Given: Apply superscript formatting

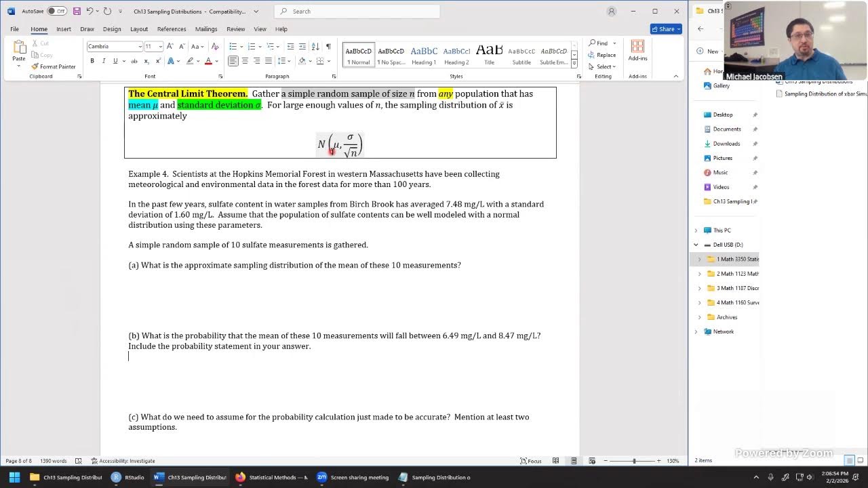Looking at the screenshot, I should click(x=158, y=61).
